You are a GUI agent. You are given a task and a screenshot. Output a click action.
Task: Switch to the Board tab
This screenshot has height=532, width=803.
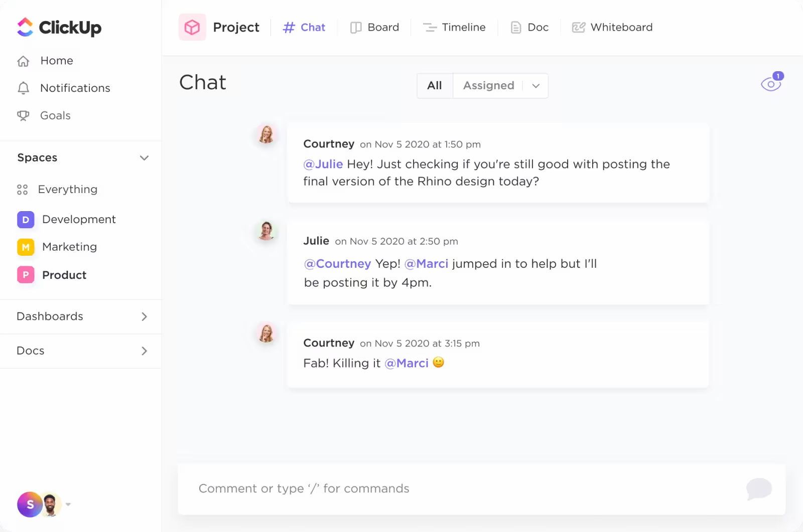(x=374, y=27)
